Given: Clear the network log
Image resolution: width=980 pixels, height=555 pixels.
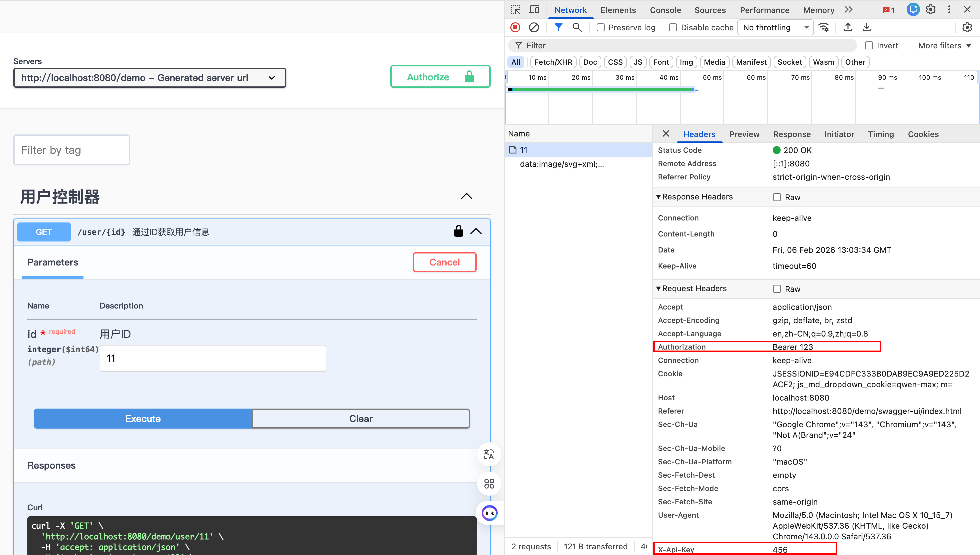Looking at the screenshot, I should [534, 27].
